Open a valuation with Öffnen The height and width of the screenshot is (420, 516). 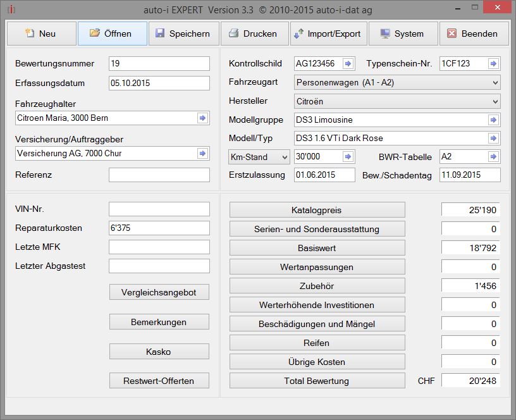click(x=112, y=34)
